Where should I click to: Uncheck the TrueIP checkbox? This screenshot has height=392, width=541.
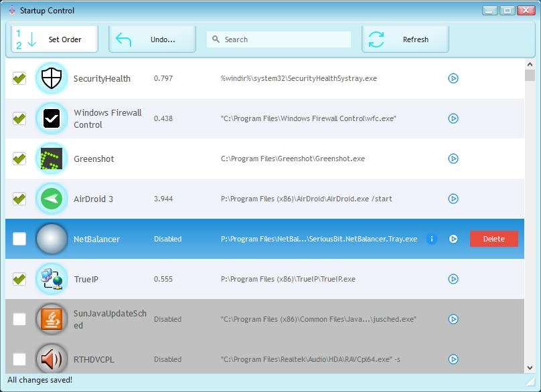(x=19, y=279)
